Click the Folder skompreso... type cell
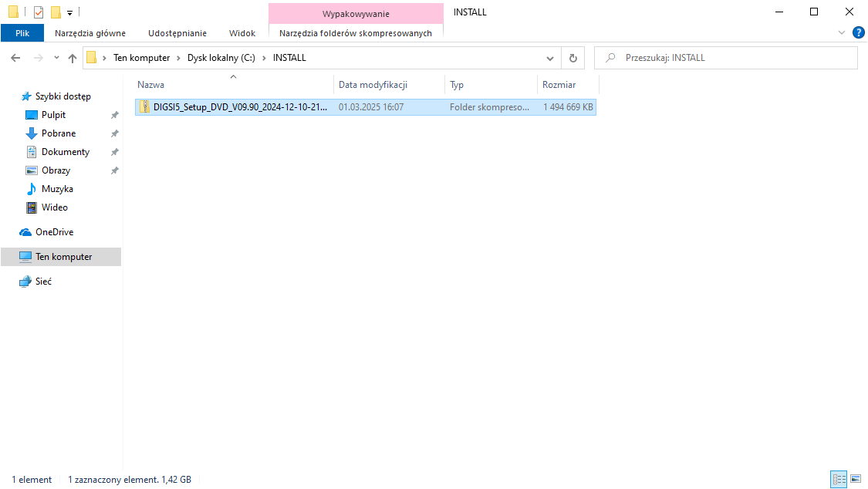 pos(489,106)
